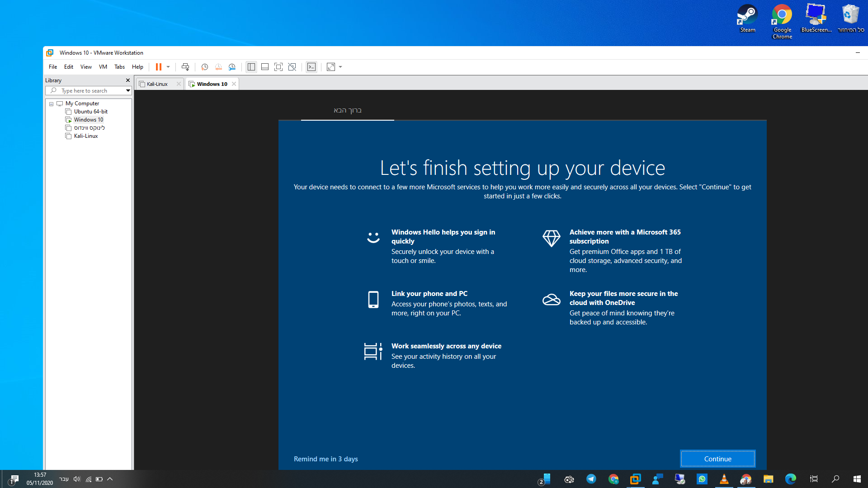Click the volume speaker tray icon
868x488 pixels.
pyautogui.click(x=77, y=479)
